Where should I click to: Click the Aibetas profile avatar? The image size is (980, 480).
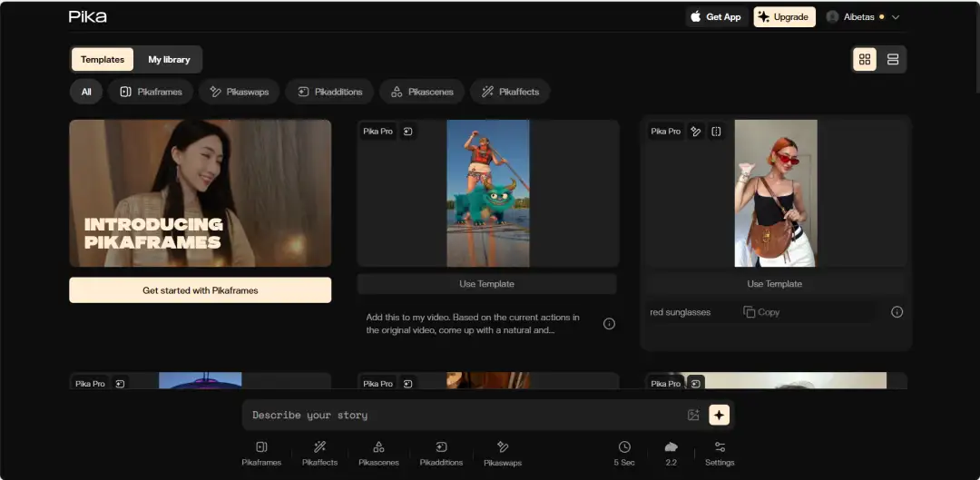(832, 17)
